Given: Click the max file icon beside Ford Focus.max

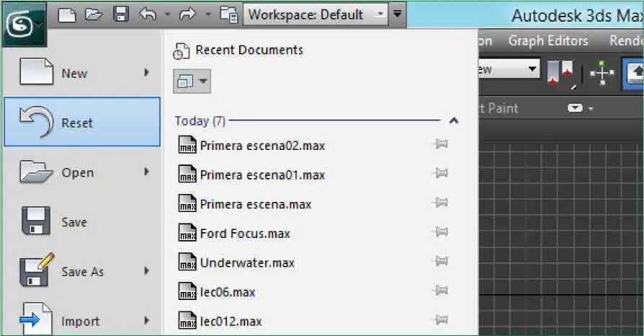Looking at the screenshot, I should (187, 232).
